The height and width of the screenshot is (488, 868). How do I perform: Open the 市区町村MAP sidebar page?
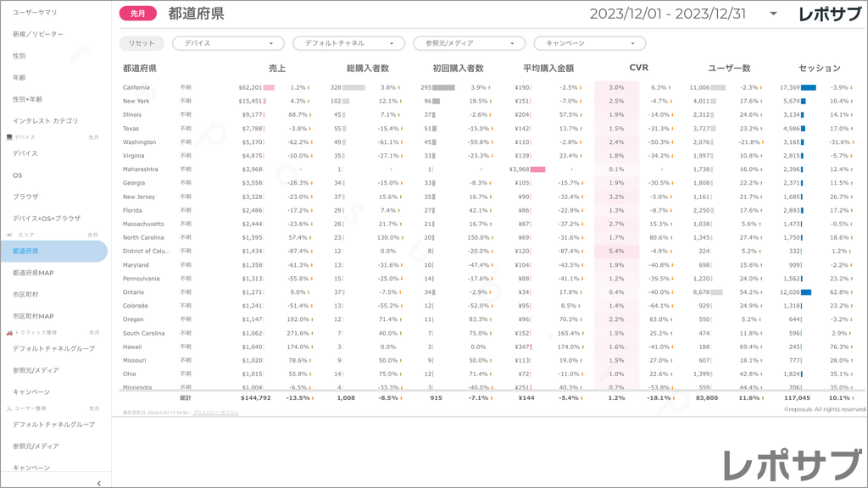(x=34, y=316)
